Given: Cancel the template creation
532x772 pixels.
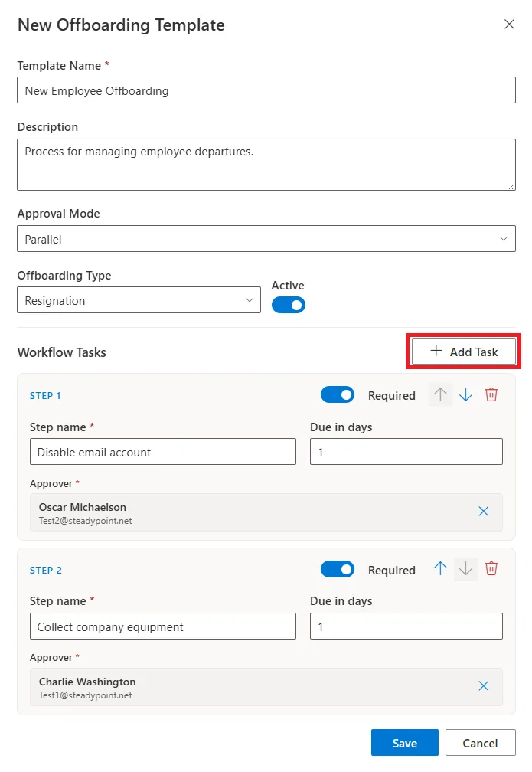Looking at the screenshot, I should (x=480, y=742).
